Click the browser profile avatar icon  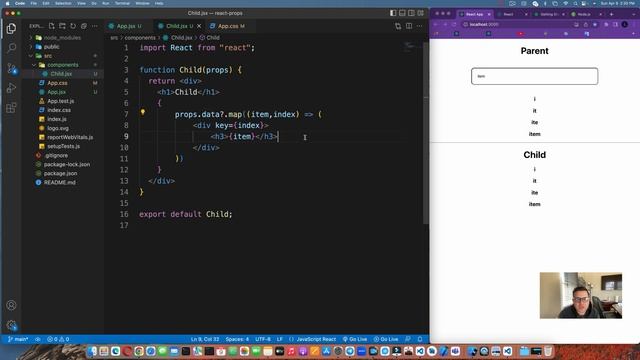click(x=624, y=24)
